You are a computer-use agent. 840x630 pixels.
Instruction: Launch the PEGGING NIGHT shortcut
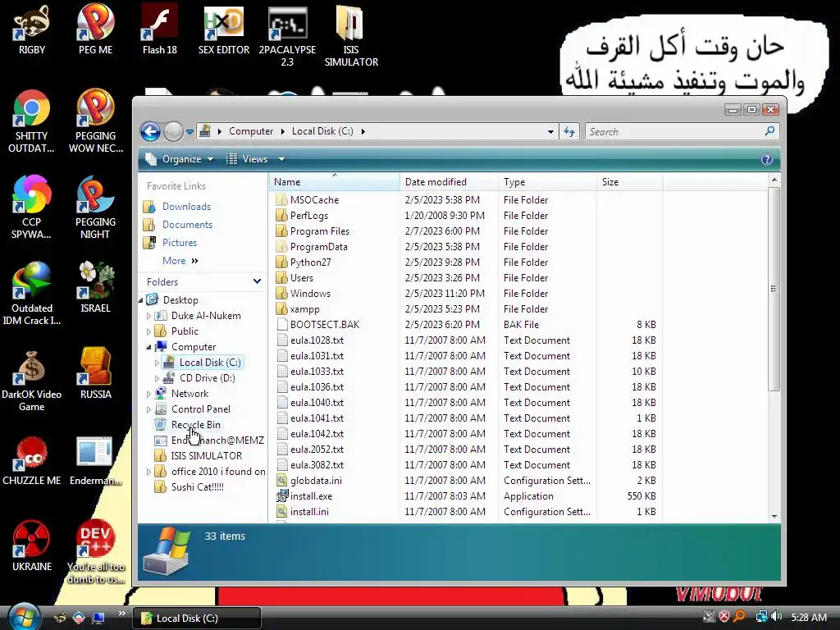pyautogui.click(x=95, y=208)
